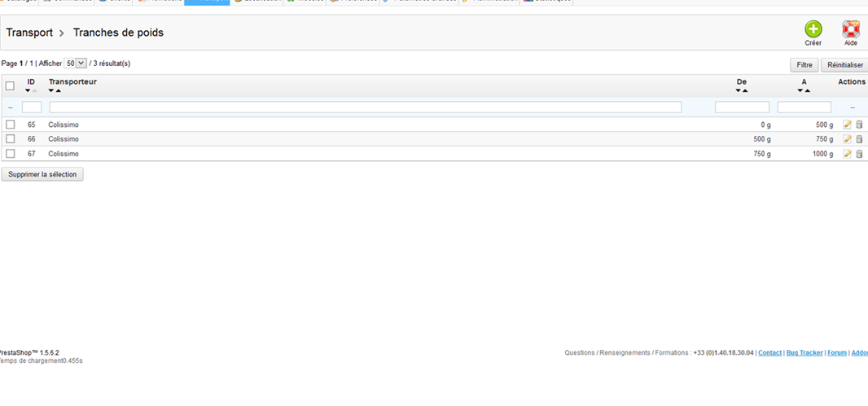
Task: Open the Bug Tracker footer link
Action: point(804,352)
